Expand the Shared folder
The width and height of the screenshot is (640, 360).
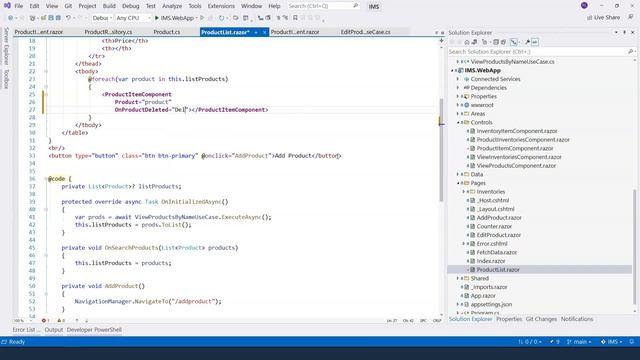[x=458, y=278]
